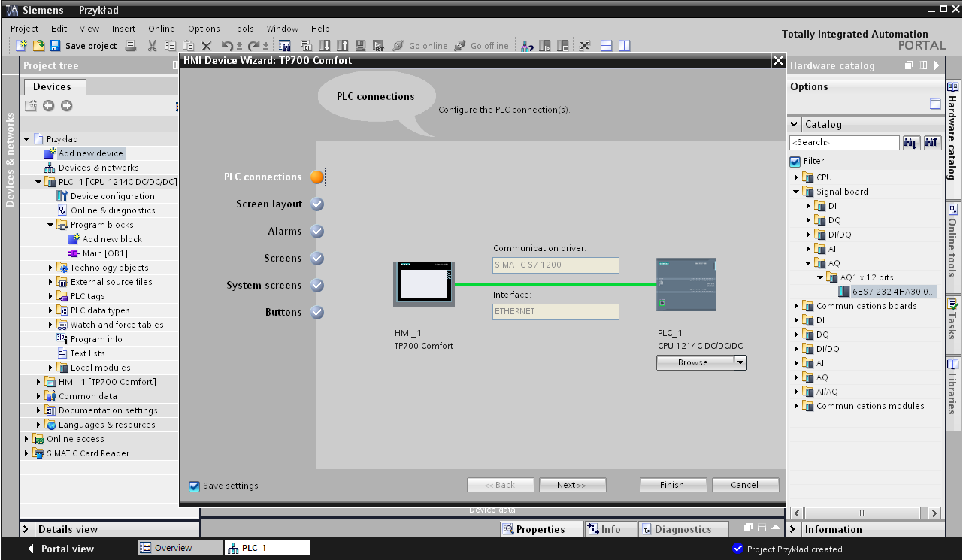Click the Accessible devices icon
Image resolution: width=963 pixels, height=560 pixels.
point(528,46)
